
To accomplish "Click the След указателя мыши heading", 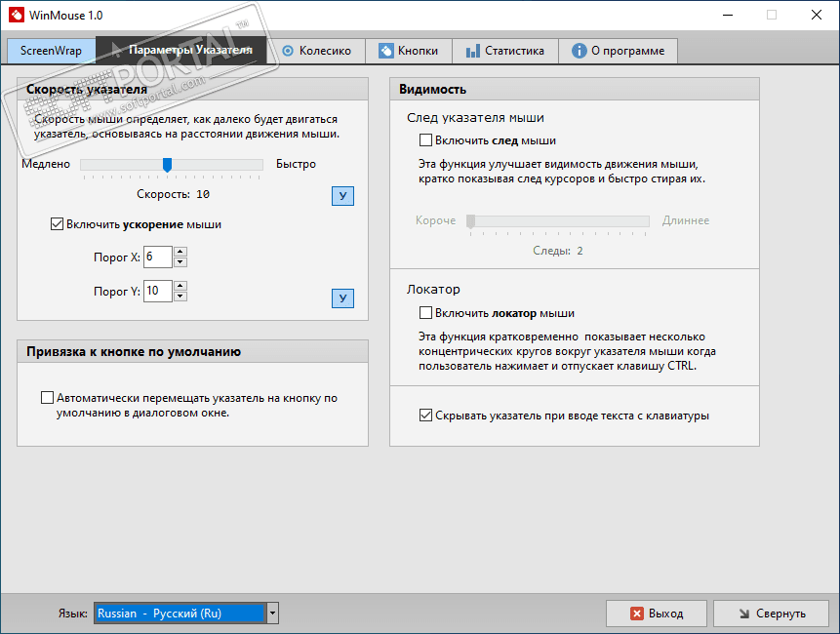I will (475, 117).
